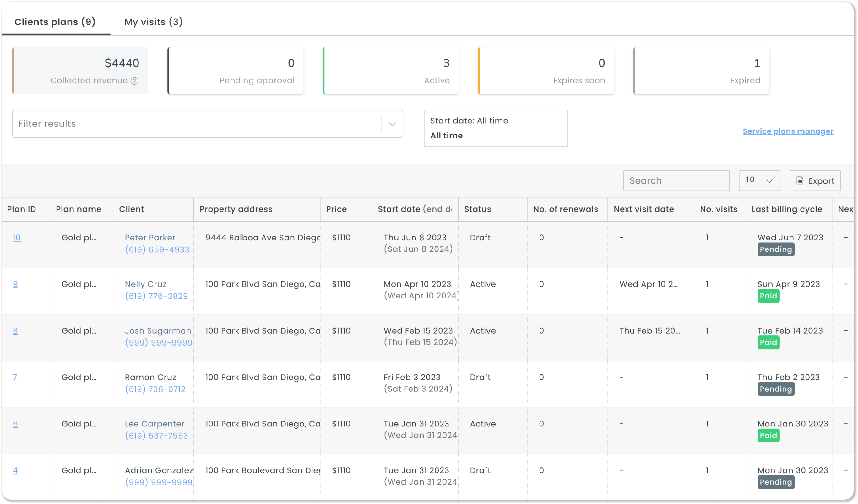Click Josh Sugarman's phone (999) 999-9999
This screenshot has width=858, height=504.
[x=159, y=342]
